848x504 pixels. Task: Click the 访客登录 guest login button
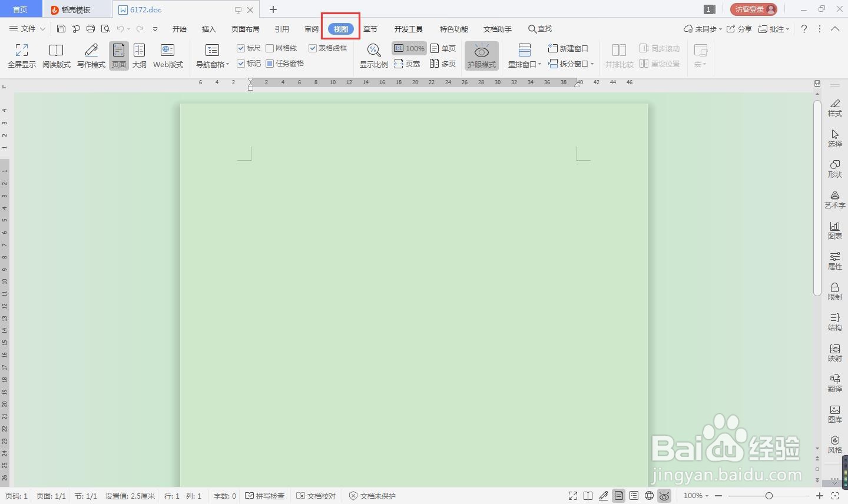754,9
